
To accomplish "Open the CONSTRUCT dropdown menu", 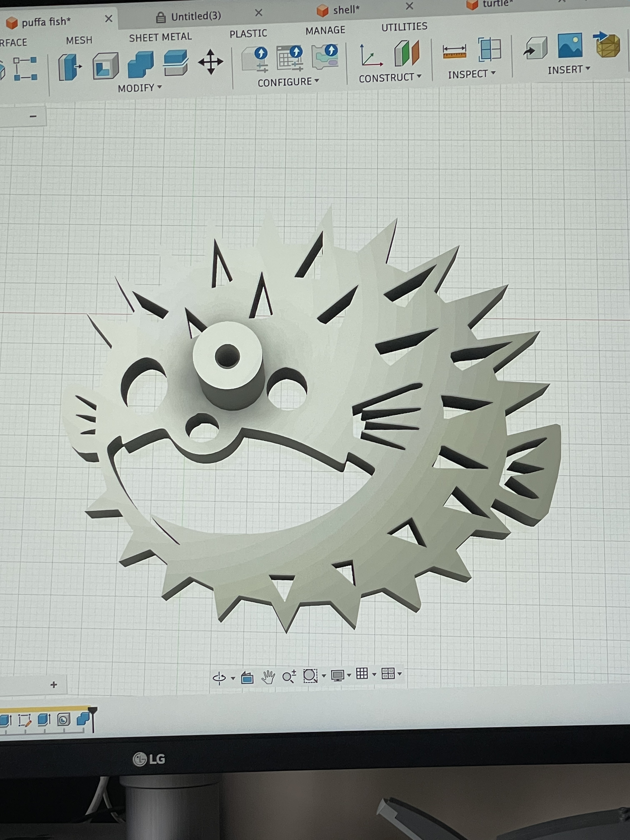I will (390, 78).
